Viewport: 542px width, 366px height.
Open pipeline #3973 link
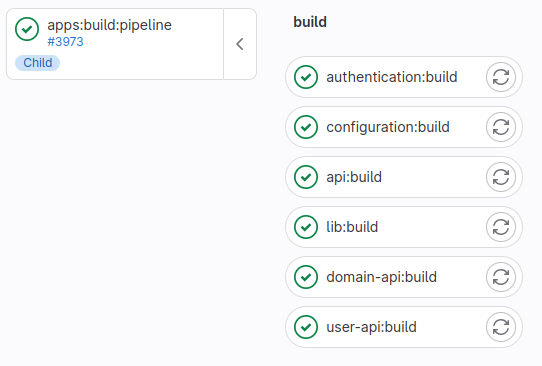(x=65, y=42)
